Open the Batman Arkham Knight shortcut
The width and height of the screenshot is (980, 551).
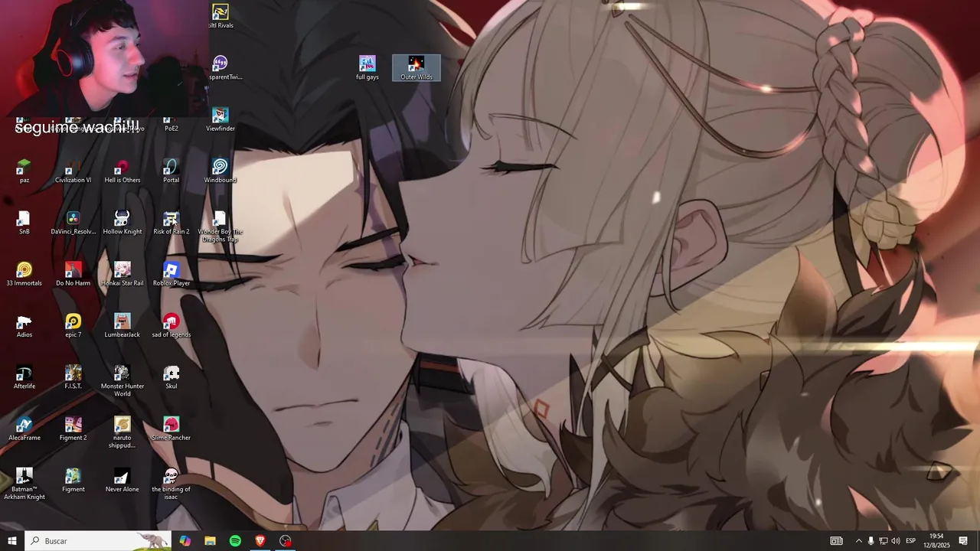tap(24, 484)
